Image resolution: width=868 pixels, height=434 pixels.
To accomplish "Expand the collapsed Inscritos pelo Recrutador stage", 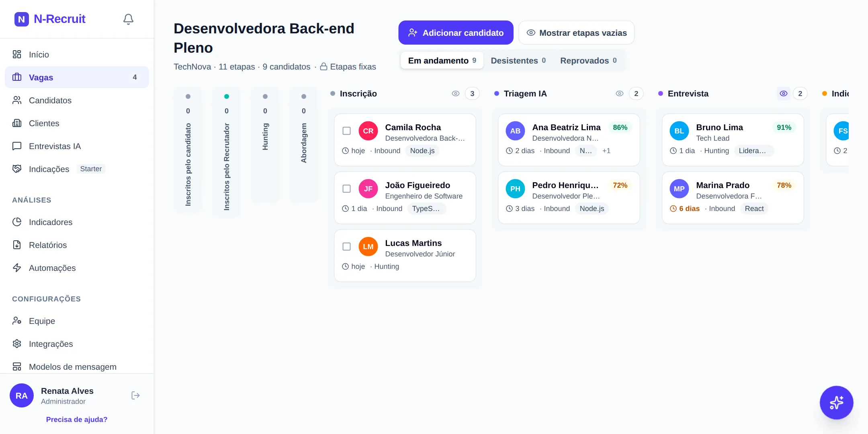I will point(227,153).
